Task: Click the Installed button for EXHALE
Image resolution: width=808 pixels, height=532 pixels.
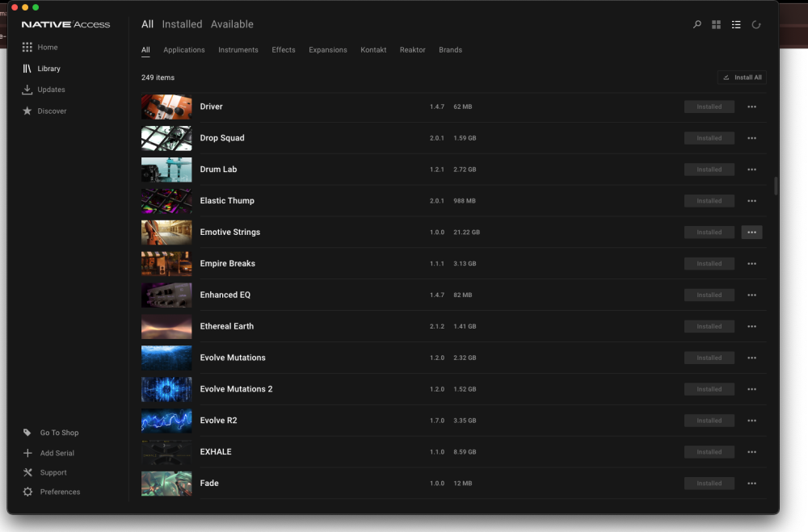Action: click(x=709, y=452)
